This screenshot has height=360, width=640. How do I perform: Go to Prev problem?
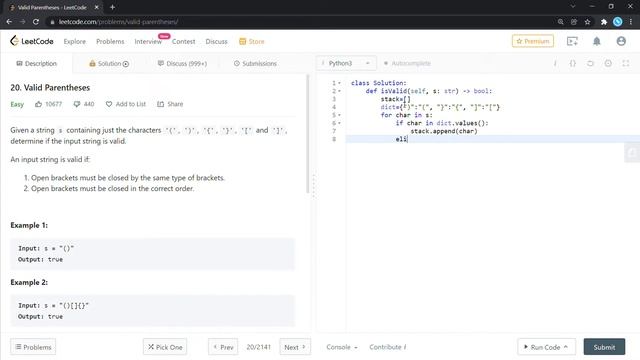pos(223,347)
